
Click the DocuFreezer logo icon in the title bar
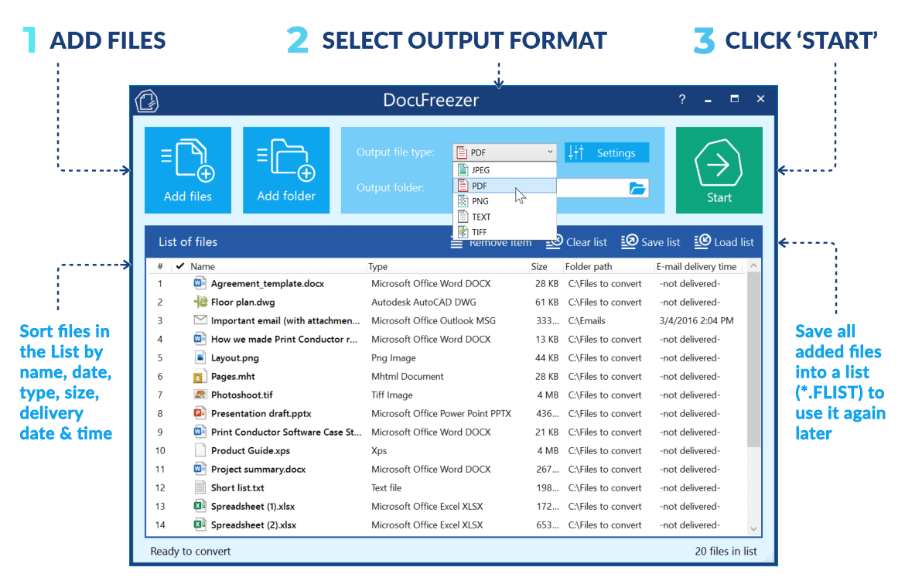tap(147, 101)
